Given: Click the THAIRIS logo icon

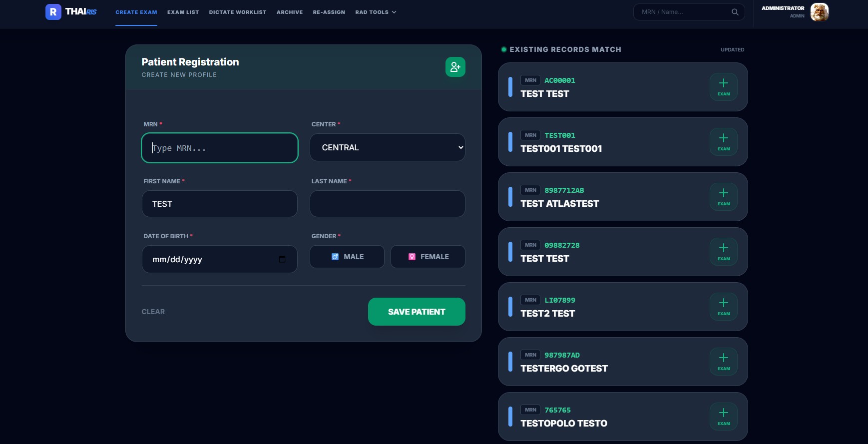Looking at the screenshot, I should (x=53, y=12).
